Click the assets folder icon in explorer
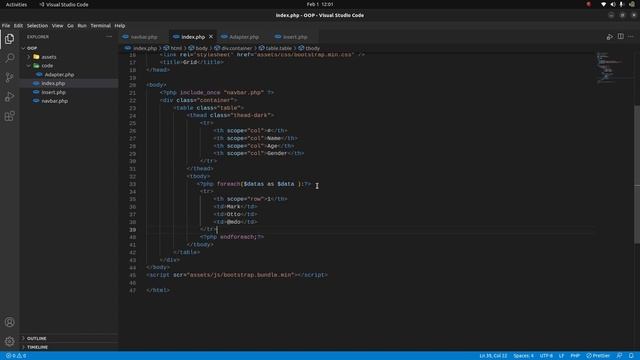 [36, 57]
